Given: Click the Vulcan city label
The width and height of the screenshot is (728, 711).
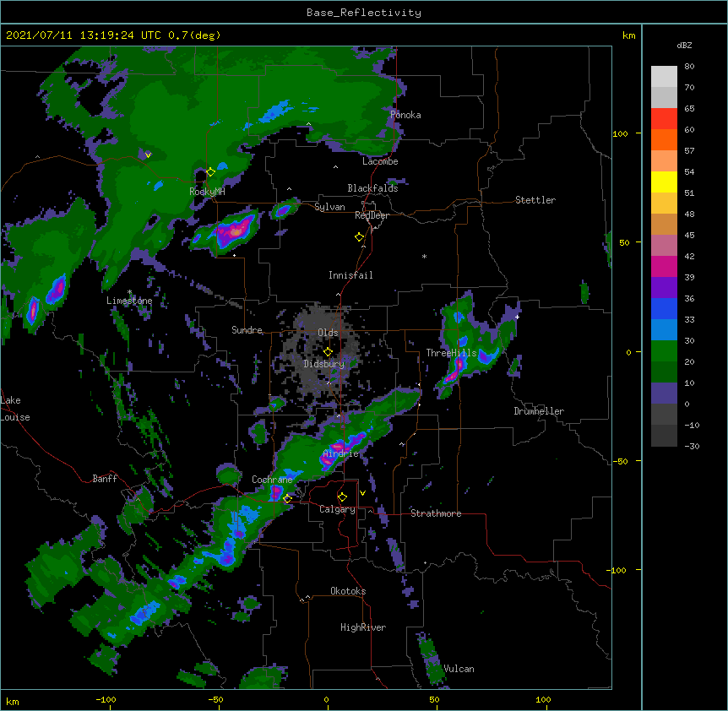Looking at the screenshot, I should click(459, 669).
